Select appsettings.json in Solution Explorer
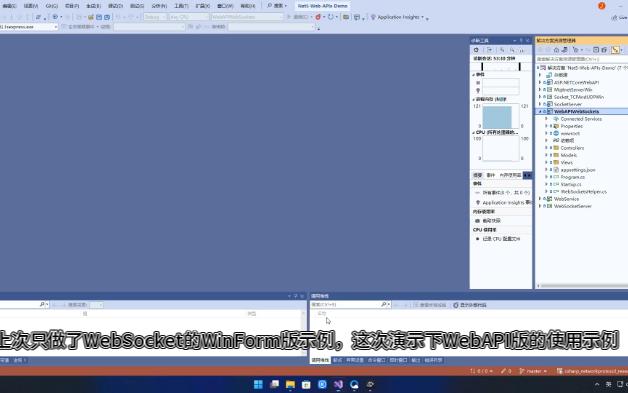Image resolution: width=628 pixels, height=393 pixels. point(578,170)
